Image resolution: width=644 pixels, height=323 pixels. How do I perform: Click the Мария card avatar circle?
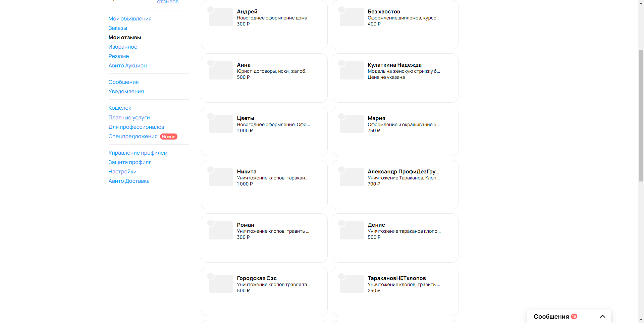[341, 116]
